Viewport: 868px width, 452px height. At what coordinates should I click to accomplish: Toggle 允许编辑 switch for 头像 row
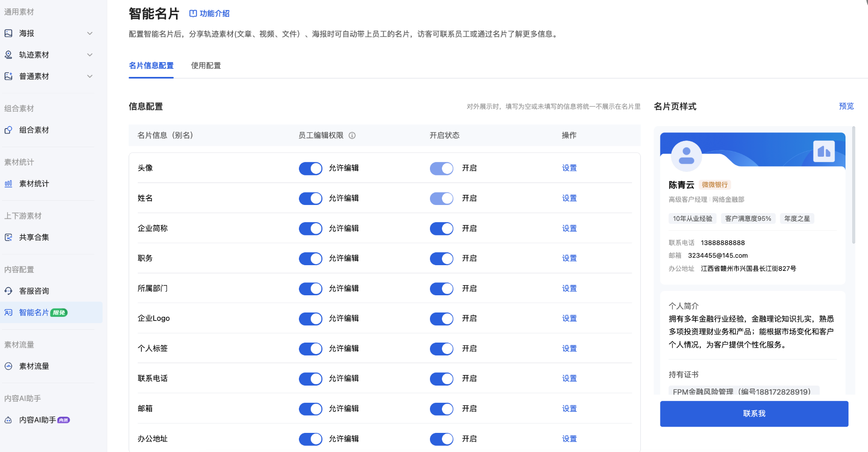[x=310, y=168]
